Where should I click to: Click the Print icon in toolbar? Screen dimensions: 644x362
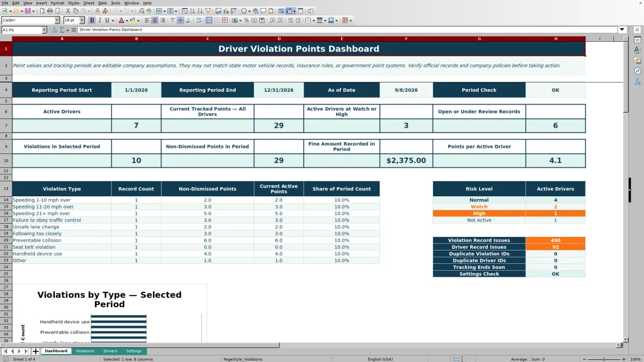click(49, 11)
